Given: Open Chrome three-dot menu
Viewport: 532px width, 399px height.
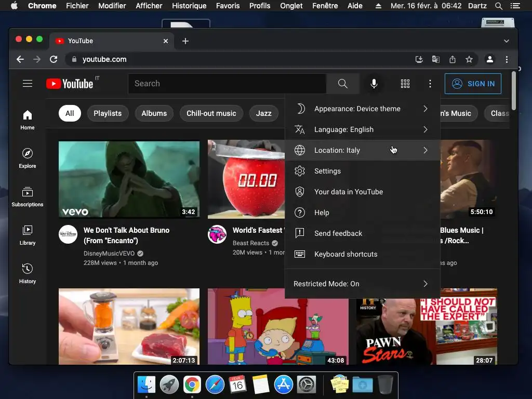Looking at the screenshot, I should [507, 59].
